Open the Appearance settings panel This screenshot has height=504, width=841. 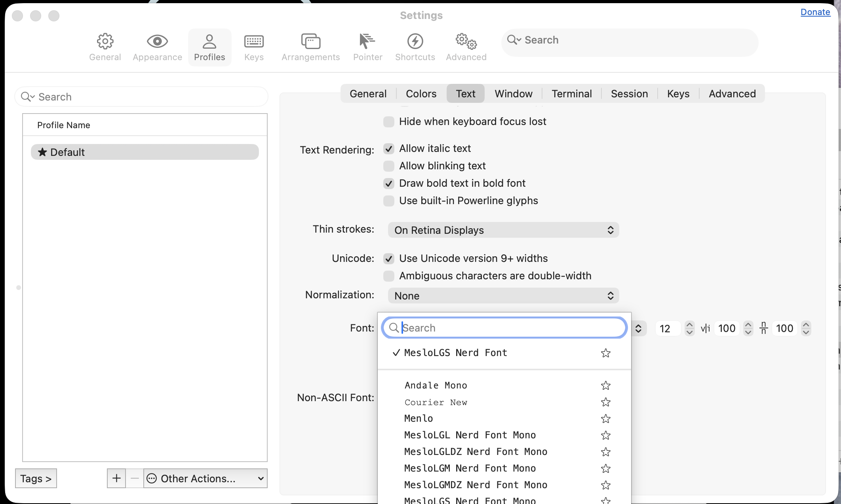point(157,47)
